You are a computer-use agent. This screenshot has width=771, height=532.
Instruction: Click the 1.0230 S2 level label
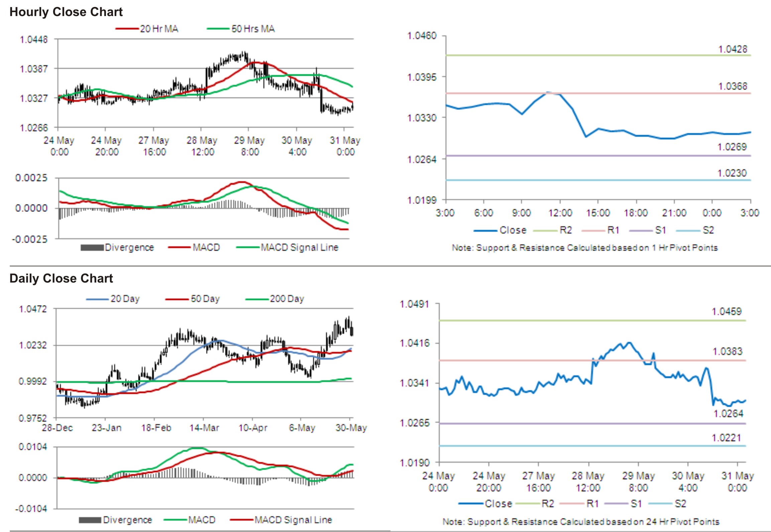732,173
